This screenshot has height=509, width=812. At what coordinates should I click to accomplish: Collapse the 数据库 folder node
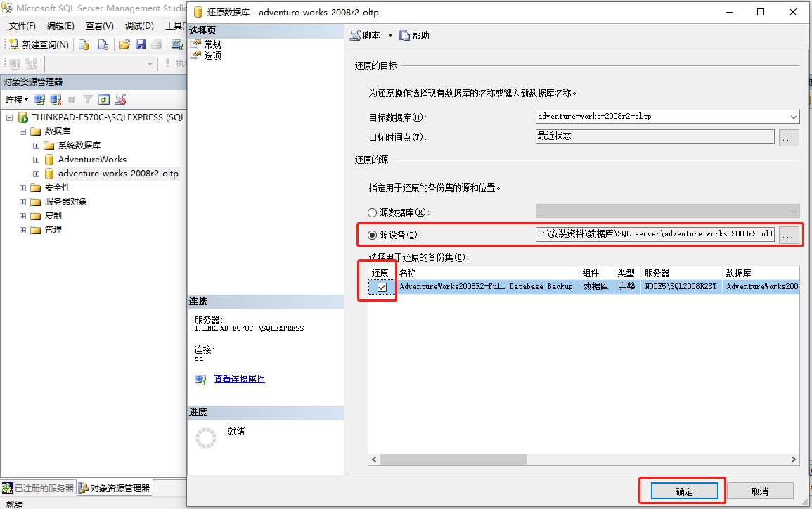tap(22, 131)
